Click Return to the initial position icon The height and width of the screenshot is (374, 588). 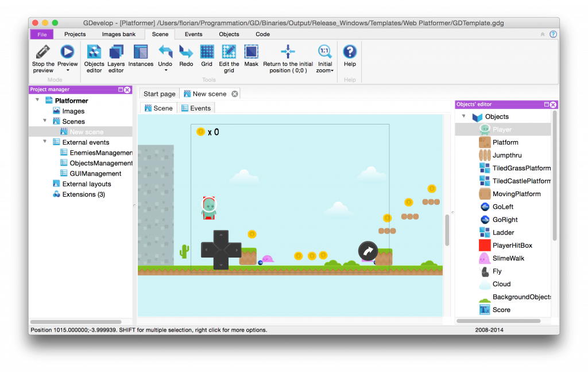coord(288,52)
